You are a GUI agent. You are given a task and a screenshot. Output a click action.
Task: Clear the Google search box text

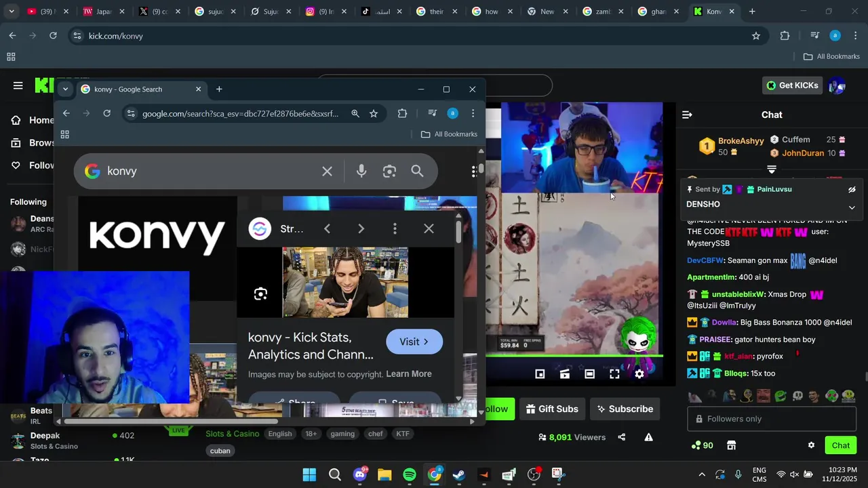click(x=327, y=171)
